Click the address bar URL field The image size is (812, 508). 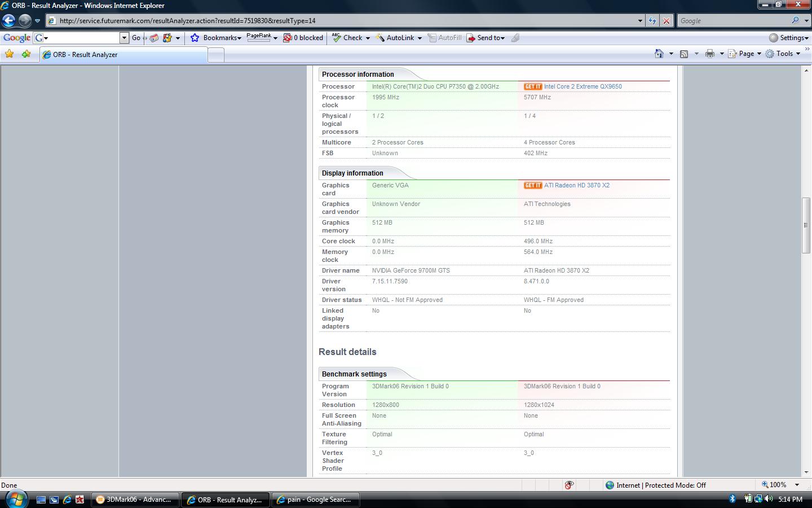344,21
